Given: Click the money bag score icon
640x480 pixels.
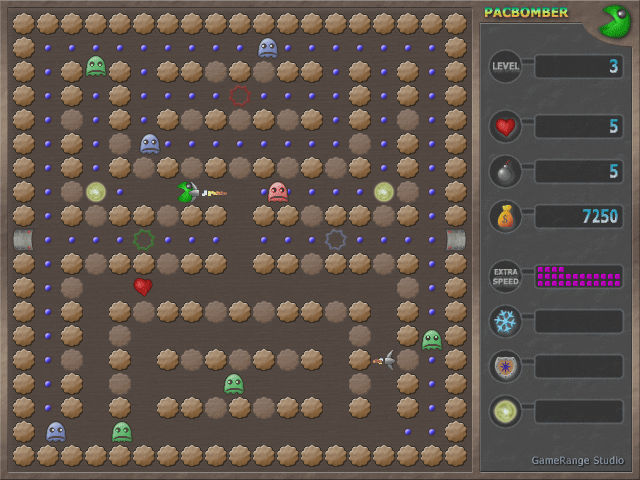Looking at the screenshot, I should [x=505, y=217].
